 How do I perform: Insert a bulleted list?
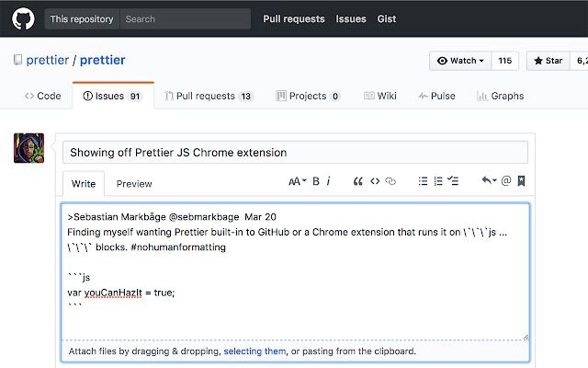coord(423,181)
